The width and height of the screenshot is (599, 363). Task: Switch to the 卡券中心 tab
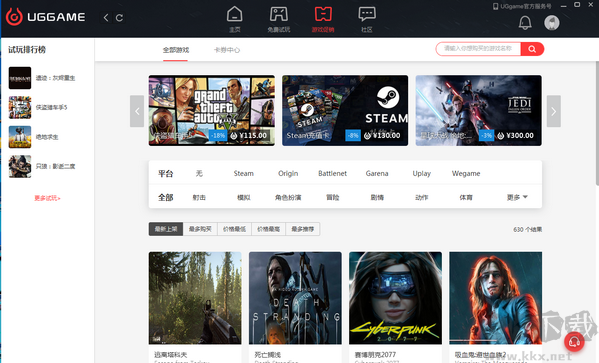tap(227, 50)
